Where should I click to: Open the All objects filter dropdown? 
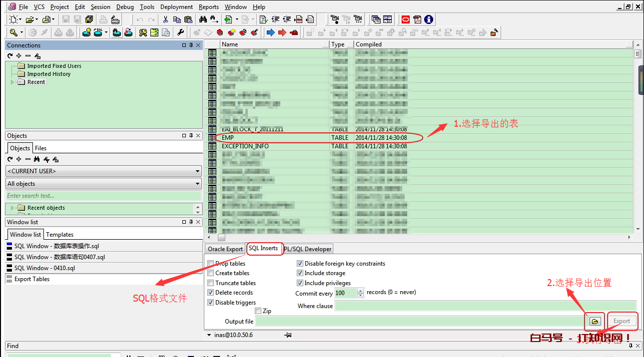[103, 184]
